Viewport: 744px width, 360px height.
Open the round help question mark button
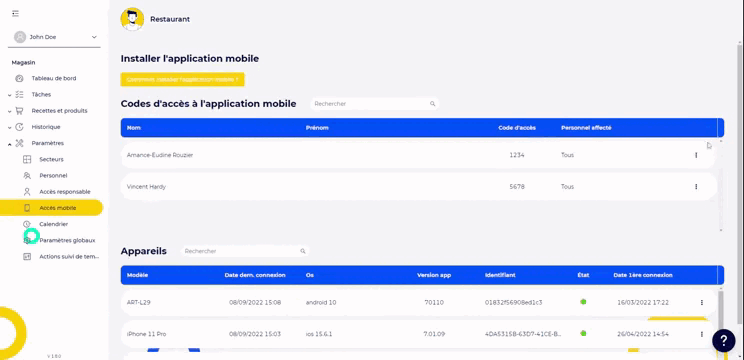724,340
